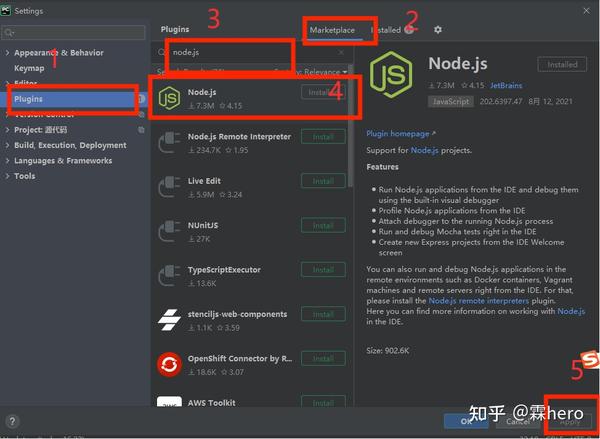Install Node.js Remote Interpreter plugin

pos(323,137)
